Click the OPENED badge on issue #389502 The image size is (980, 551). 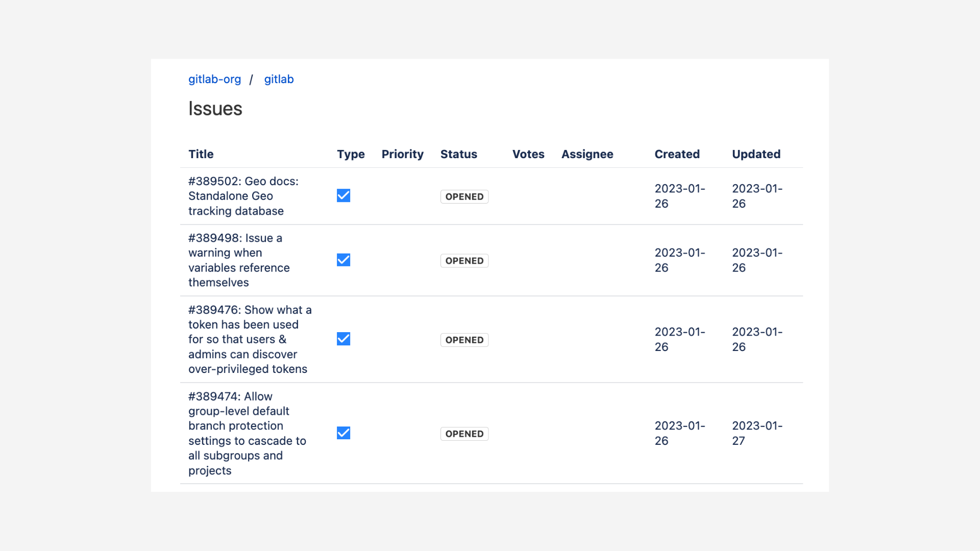coord(464,196)
